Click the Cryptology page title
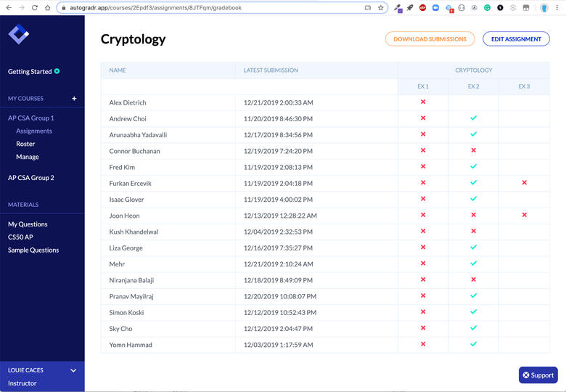Image resolution: width=566 pixels, height=392 pixels. (x=134, y=39)
